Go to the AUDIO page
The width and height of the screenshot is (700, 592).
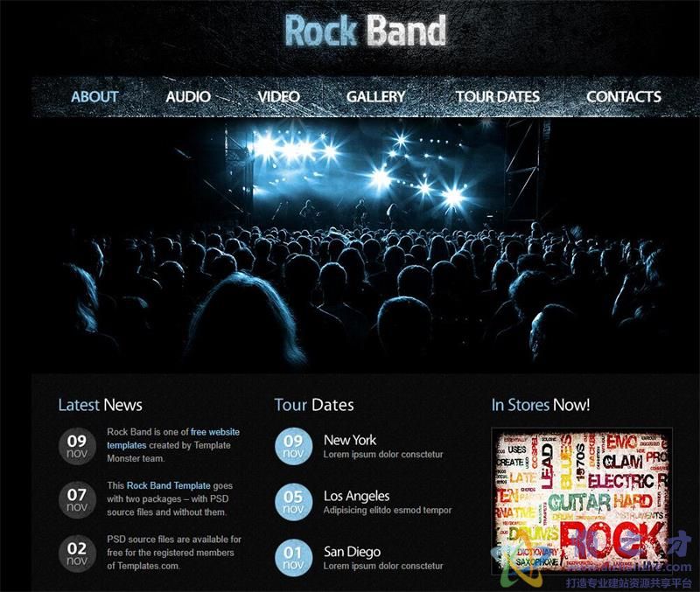tap(188, 96)
